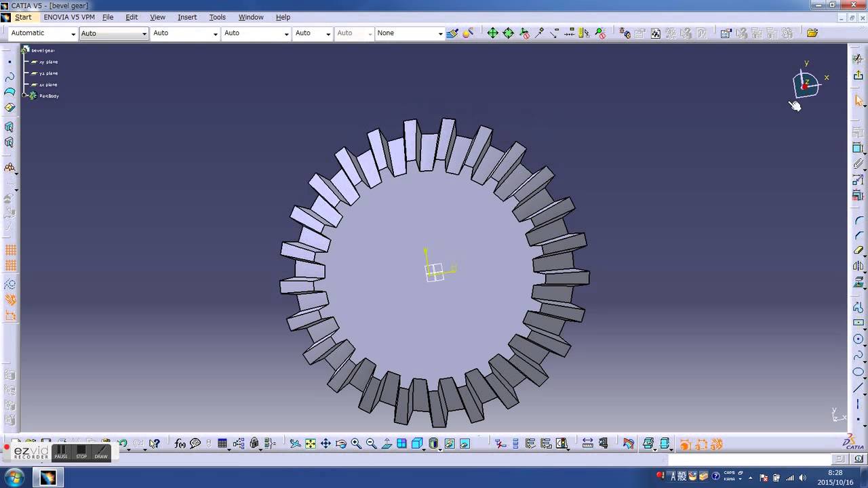Select yz plane in specification tree
This screenshot has width=868, height=488.
[48, 73]
